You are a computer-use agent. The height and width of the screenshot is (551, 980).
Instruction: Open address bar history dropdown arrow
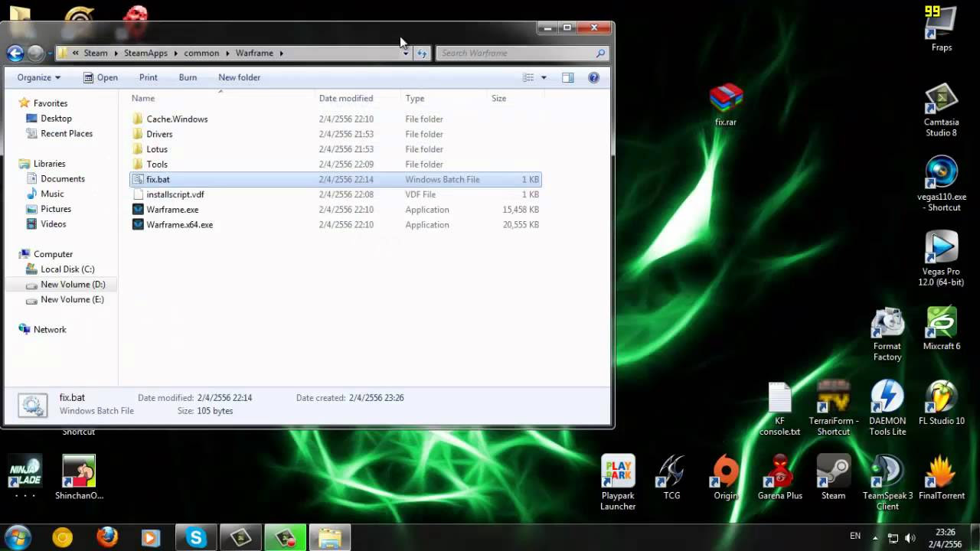pos(405,53)
